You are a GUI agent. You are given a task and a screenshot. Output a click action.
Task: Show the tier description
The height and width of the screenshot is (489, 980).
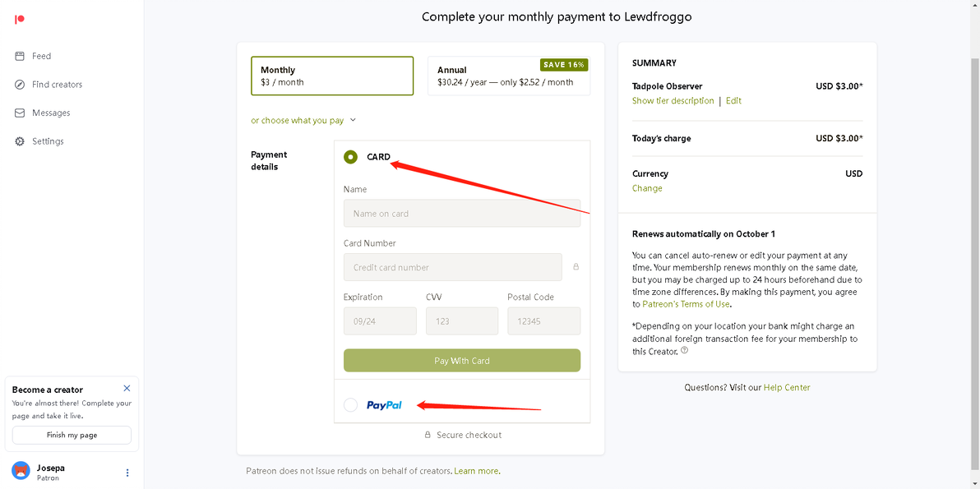coord(673,101)
